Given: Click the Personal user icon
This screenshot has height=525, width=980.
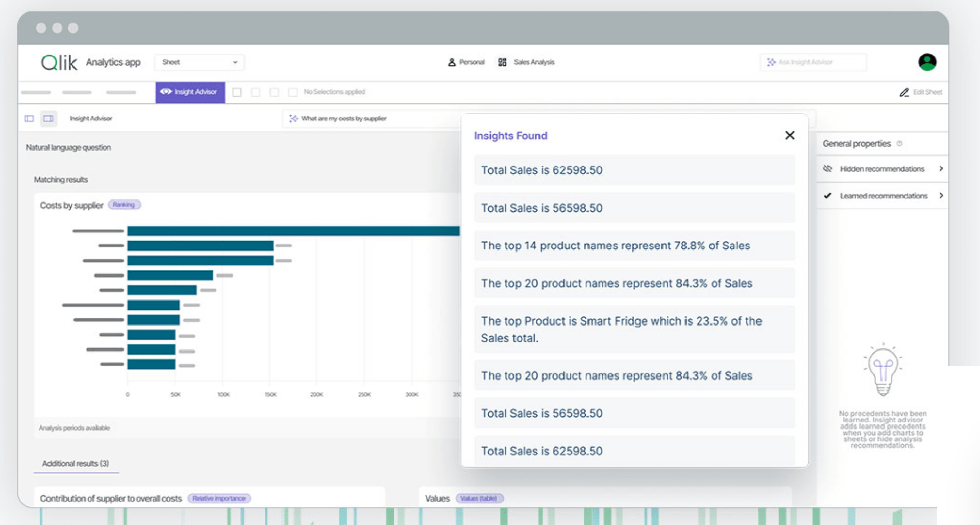Looking at the screenshot, I should tap(452, 62).
